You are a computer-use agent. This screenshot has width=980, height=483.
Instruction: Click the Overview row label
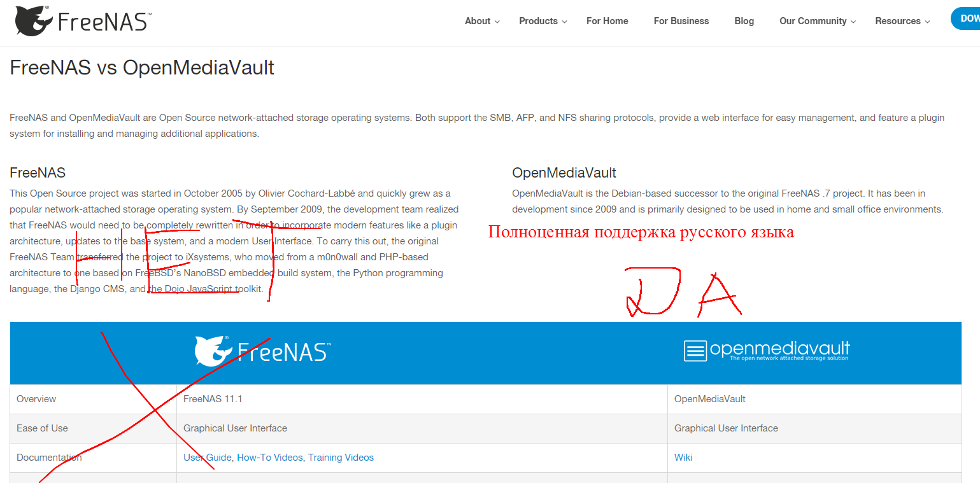coord(36,399)
